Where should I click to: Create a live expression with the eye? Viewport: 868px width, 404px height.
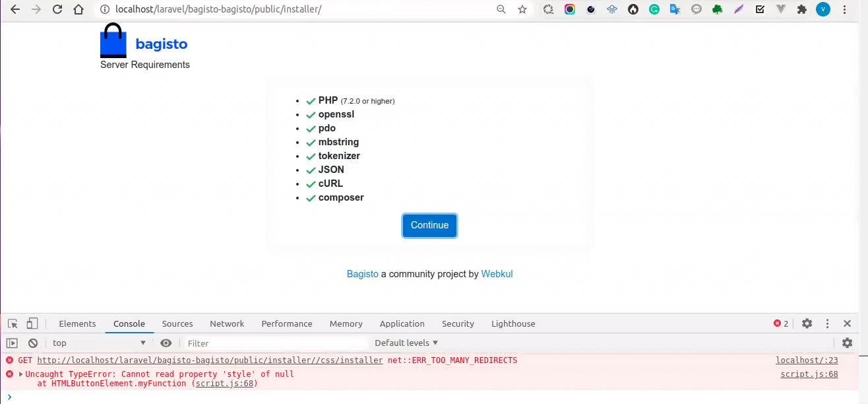click(x=166, y=343)
